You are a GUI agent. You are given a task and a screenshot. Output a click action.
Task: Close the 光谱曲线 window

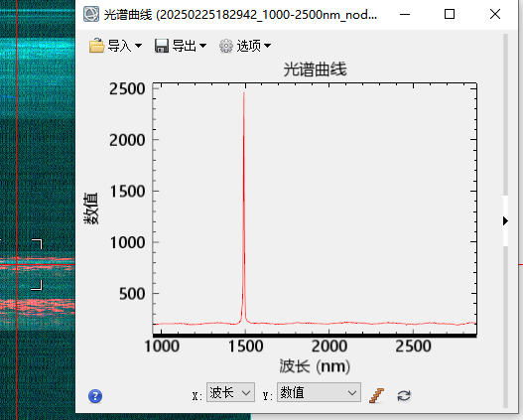tap(495, 14)
